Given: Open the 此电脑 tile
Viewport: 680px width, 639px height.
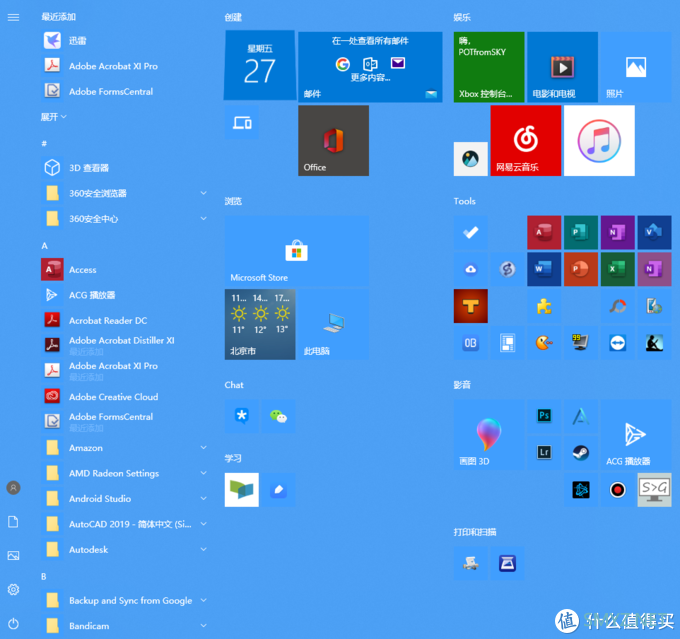Looking at the screenshot, I should coord(333,324).
